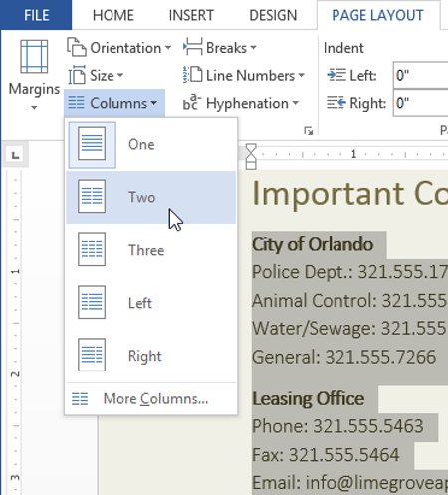This screenshot has height=495, width=448.
Task: Open the Hyphenation dropdown
Action: pyautogui.click(x=241, y=103)
